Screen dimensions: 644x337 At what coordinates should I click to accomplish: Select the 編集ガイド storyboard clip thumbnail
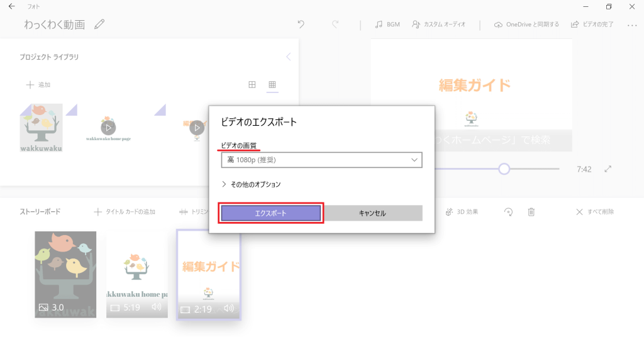pos(209,274)
